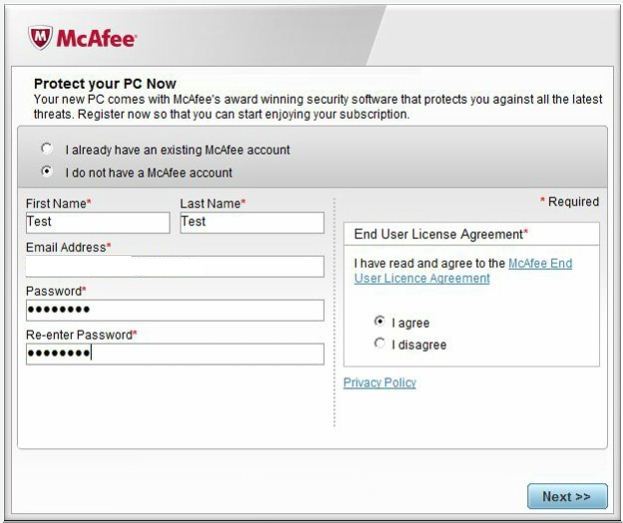Click the 'First Name' label
This screenshot has height=523, width=623.
tap(58, 203)
